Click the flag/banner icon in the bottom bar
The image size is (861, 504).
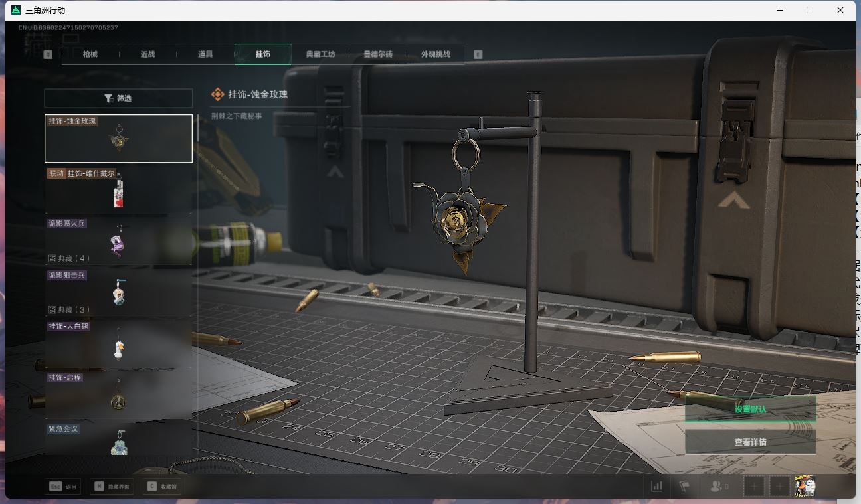pyautogui.click(x=685, y=486)
